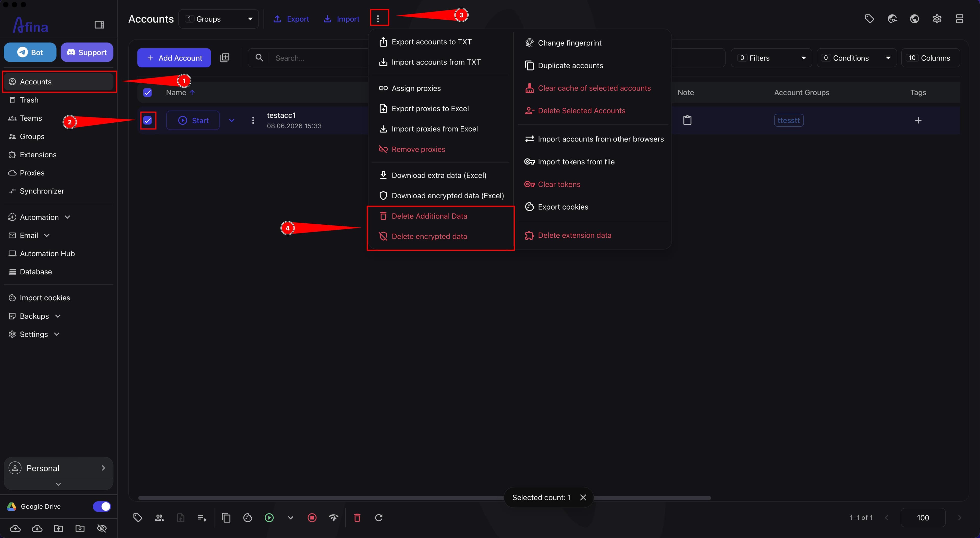The image size is (980, 538).
Task: Click the bottom toolbar playlist run icon
Action: [202, 517]
